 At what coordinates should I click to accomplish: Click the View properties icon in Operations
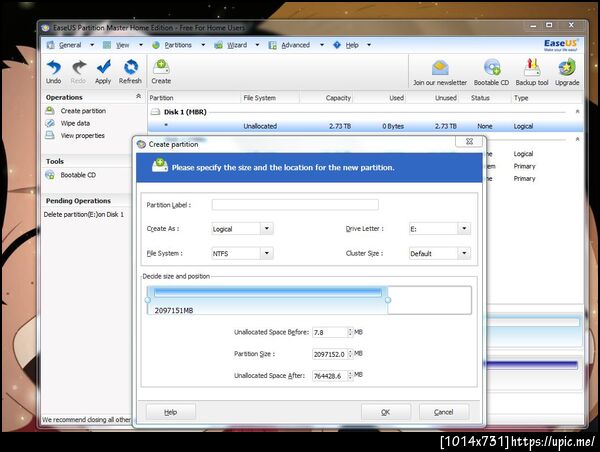(x=50, y=135)
